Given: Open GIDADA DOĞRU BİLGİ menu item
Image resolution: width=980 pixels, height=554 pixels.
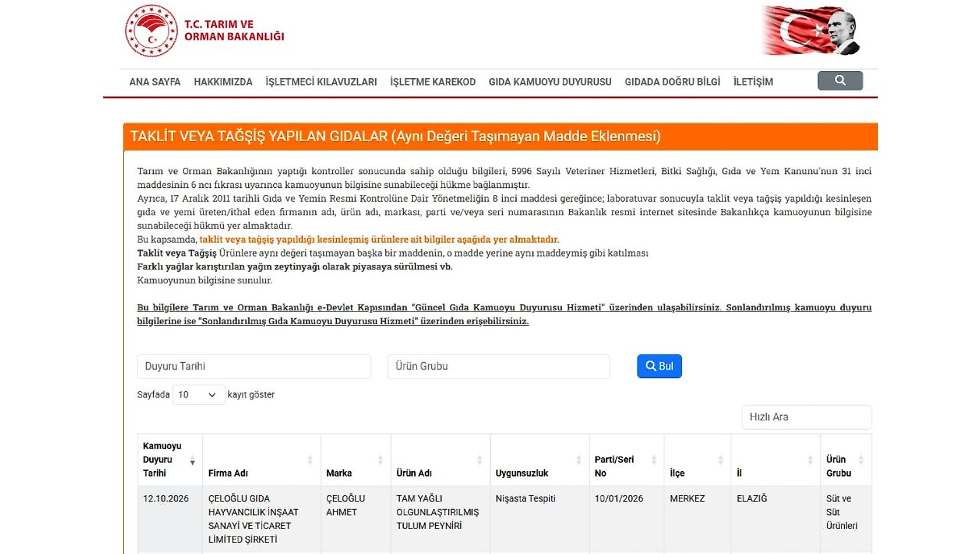Looking at the screenshot, I should (672, 82).
